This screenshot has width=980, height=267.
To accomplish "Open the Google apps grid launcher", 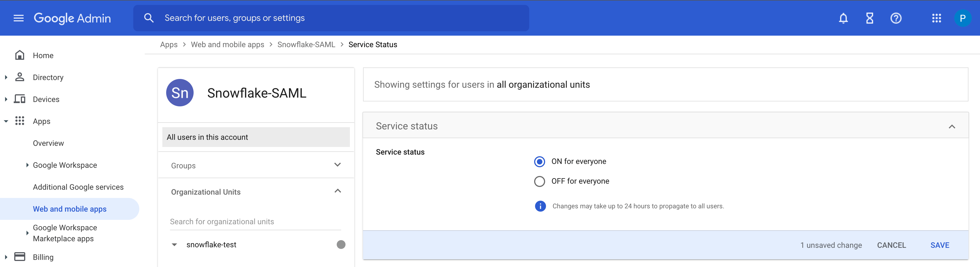I will coord(937,18).
